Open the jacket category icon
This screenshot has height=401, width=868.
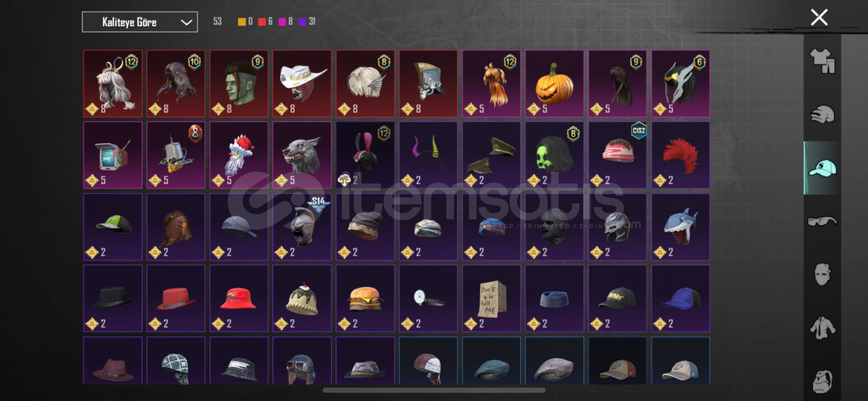[822, 328]
